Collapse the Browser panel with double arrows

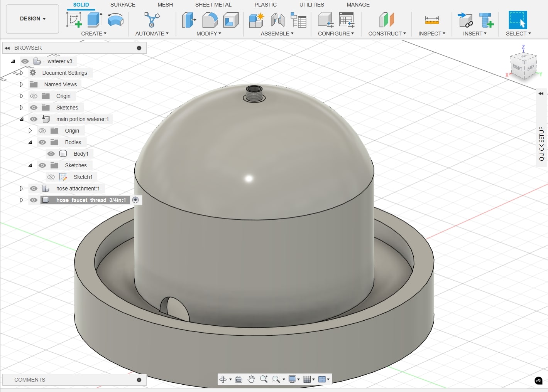click(7, 48)
